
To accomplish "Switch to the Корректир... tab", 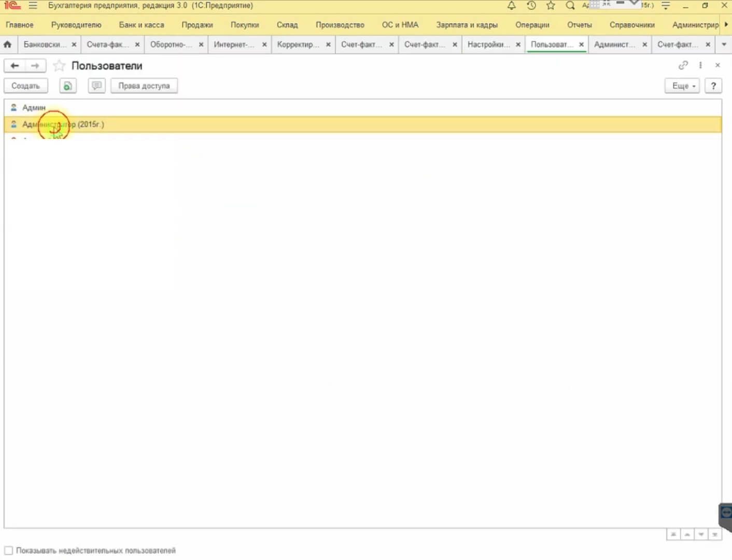I will [298, 45].
